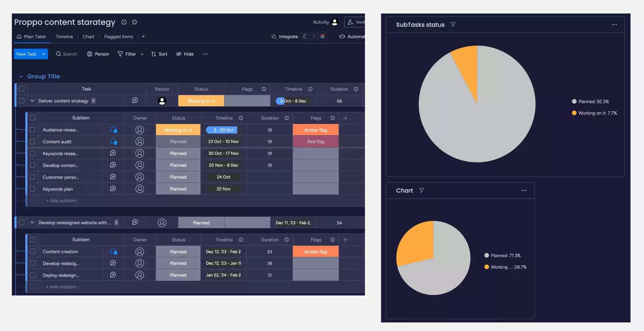Check the Develop redesigned website row

click(22, 222)
